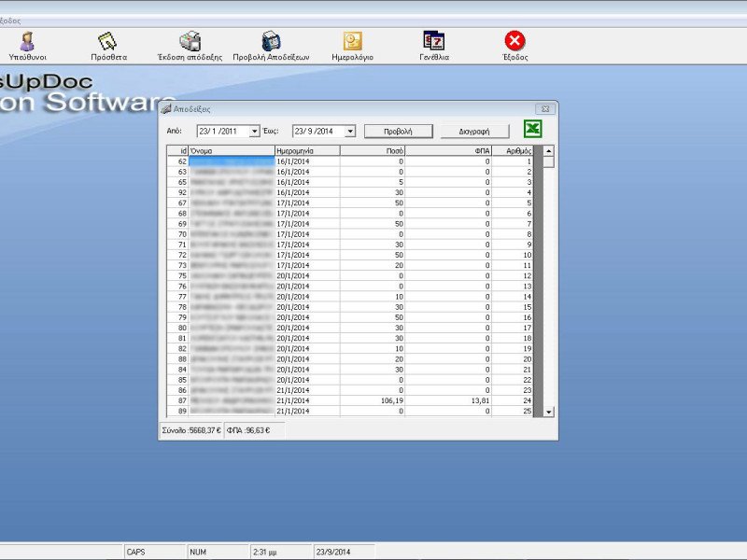Select the row with id 80
The image size is (747, 560).
click(x=350, y=328)
